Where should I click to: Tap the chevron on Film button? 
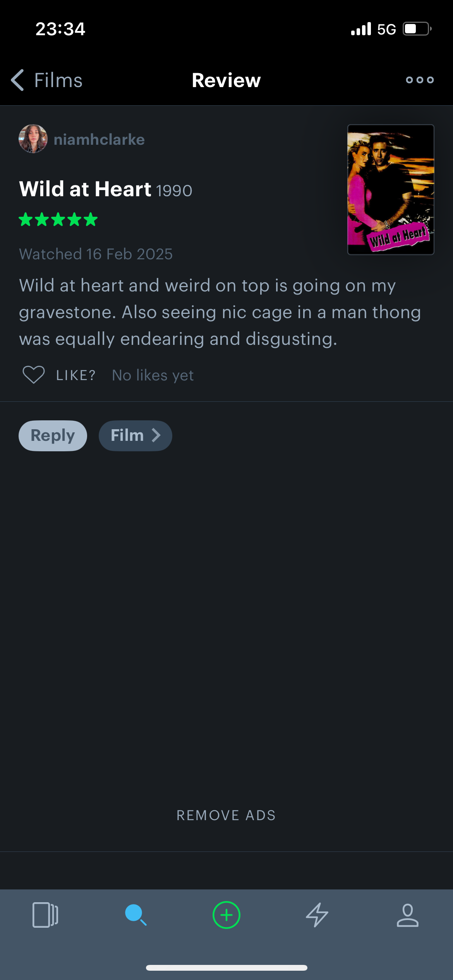click(156, 435)
